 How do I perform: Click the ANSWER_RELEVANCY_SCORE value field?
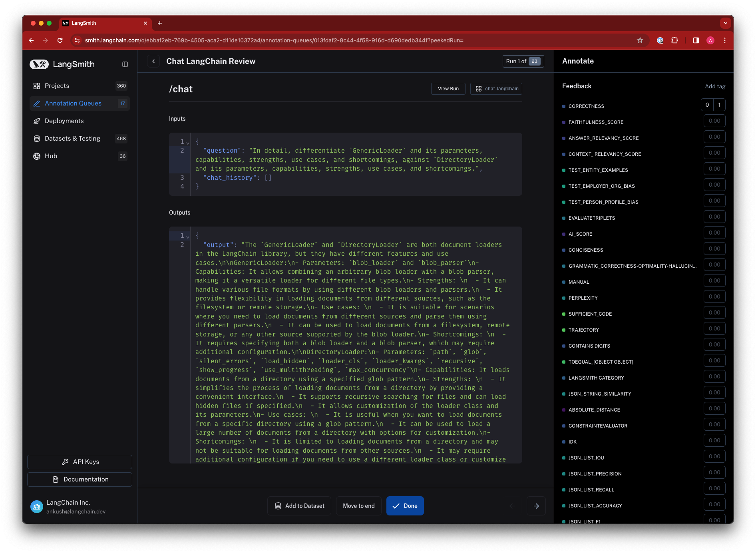[714, 137]
